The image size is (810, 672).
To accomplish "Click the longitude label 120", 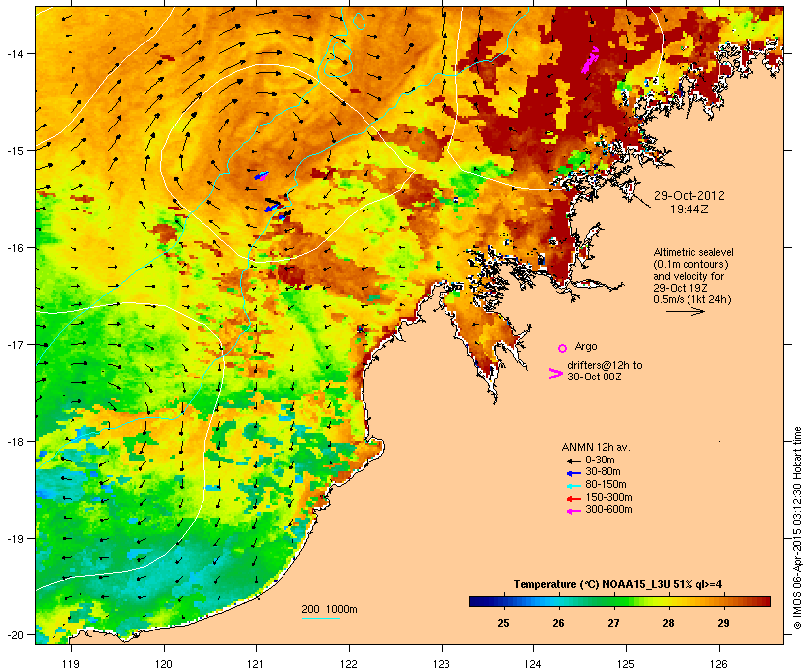I will click(x=164, y=664).
